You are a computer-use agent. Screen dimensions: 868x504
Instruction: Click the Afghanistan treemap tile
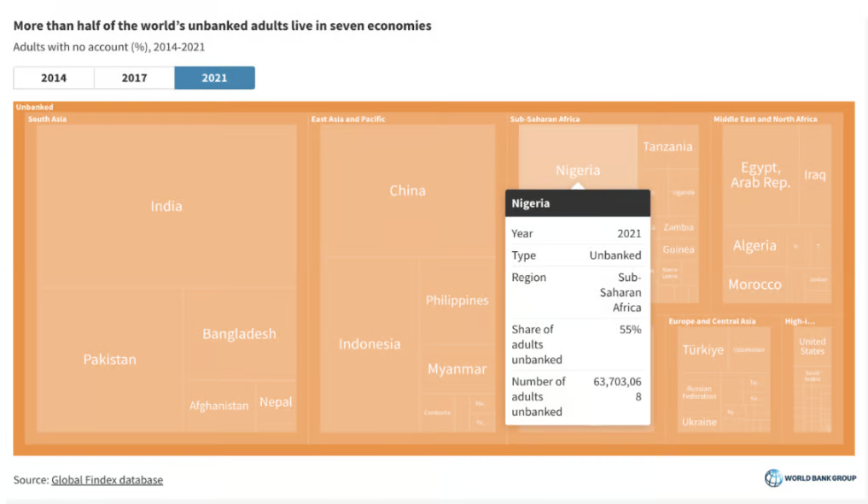219,406
